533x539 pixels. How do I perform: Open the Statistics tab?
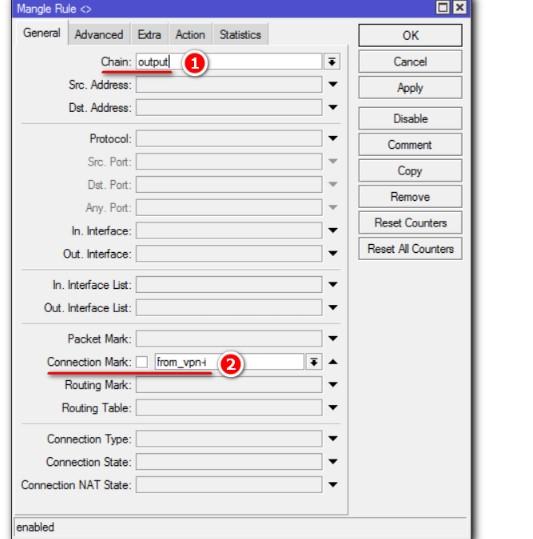[x=240, y=35]
